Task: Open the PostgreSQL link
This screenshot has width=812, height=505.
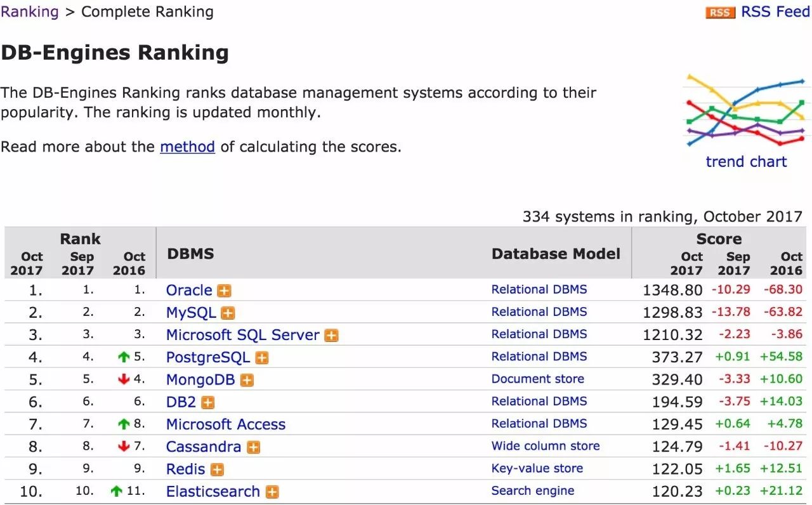Action: (208, 357)
